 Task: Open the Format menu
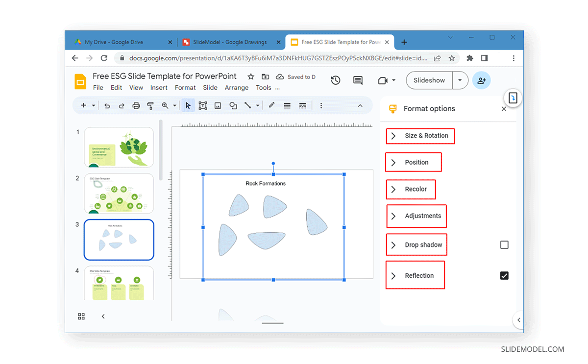[185, 87]
